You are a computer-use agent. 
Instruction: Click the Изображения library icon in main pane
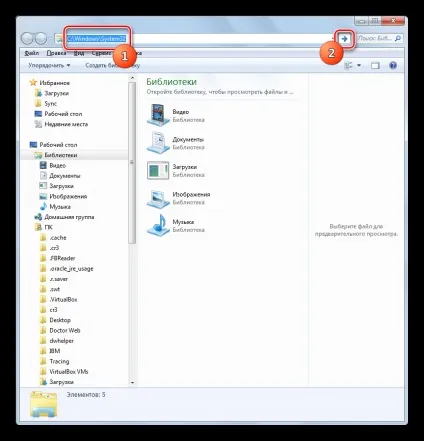[x=158, y=198]
